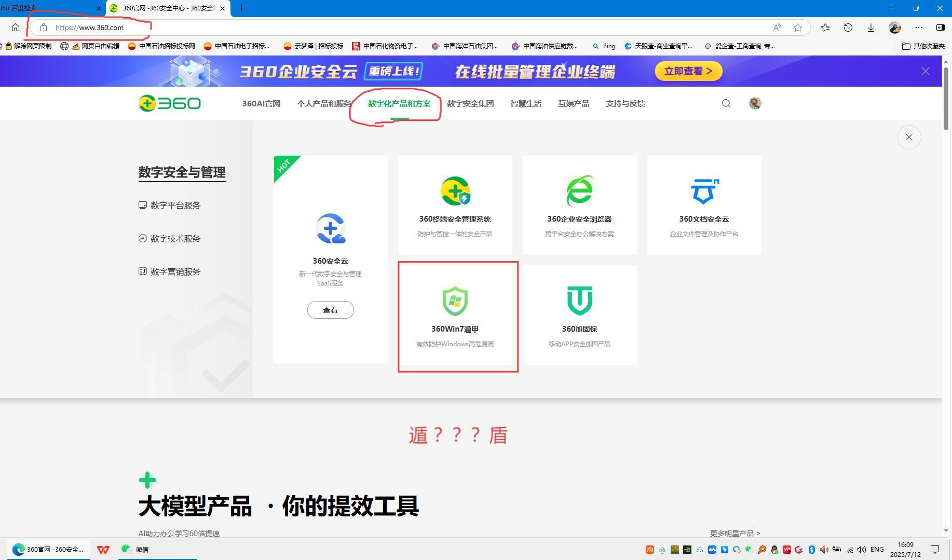This screenshot has height=560, width=952.
Task: Close the product dropdown panel with round X
Action: point(908,138)
